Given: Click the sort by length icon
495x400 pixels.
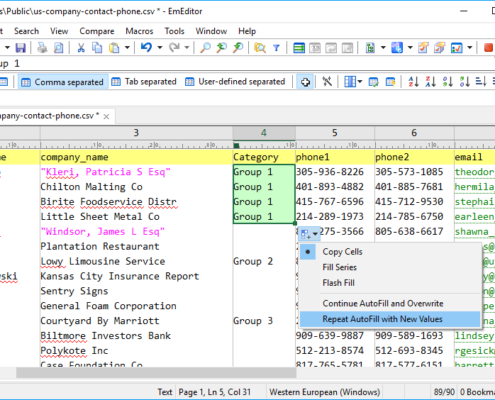Looking at the screenshot, I should coord(481,81).
